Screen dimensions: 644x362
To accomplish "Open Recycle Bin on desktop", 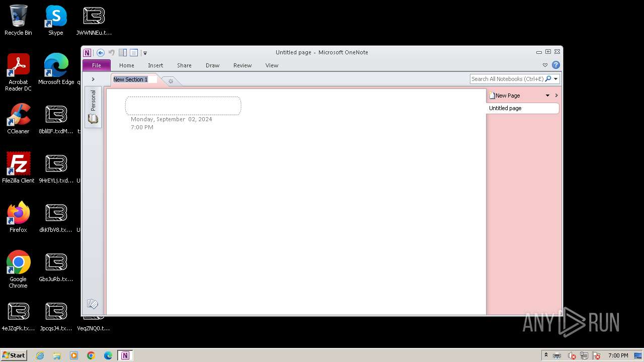I will (18, 20).
